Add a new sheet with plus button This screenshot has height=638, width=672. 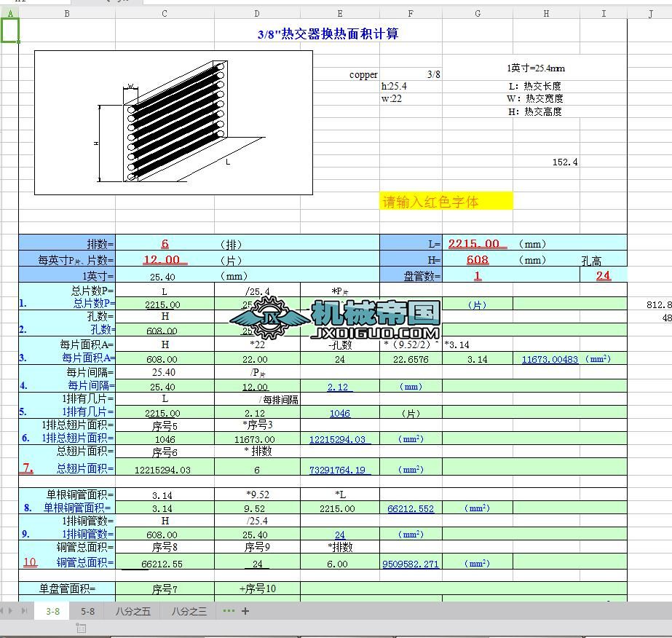(x=245, y=611)
